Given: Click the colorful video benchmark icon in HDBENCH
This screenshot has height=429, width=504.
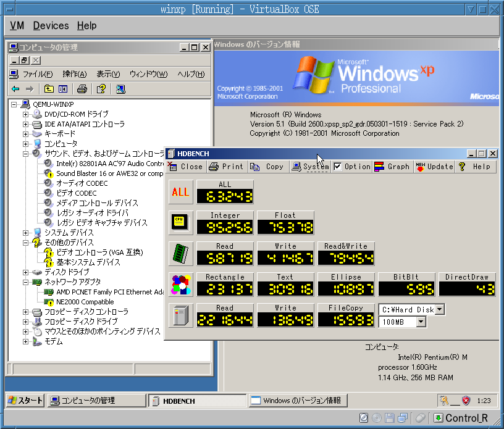Looking at the screenshot, I should (x=180, y=285).
